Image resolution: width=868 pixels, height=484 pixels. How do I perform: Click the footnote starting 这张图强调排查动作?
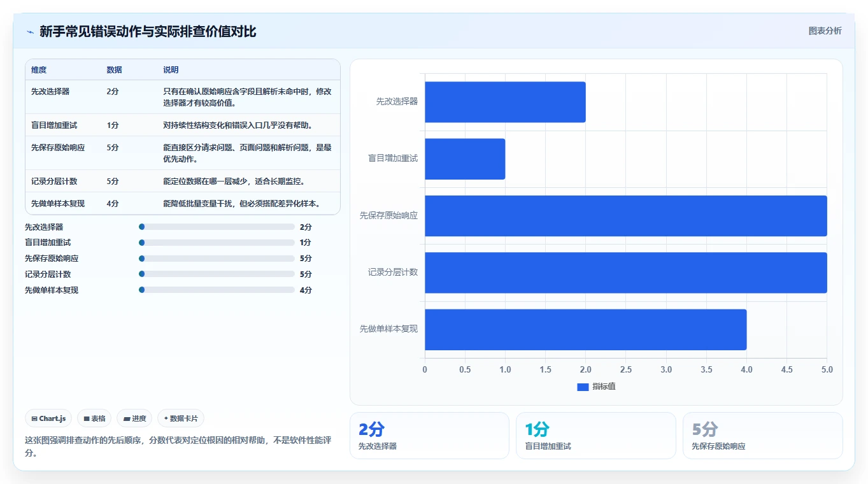(178, 446)
